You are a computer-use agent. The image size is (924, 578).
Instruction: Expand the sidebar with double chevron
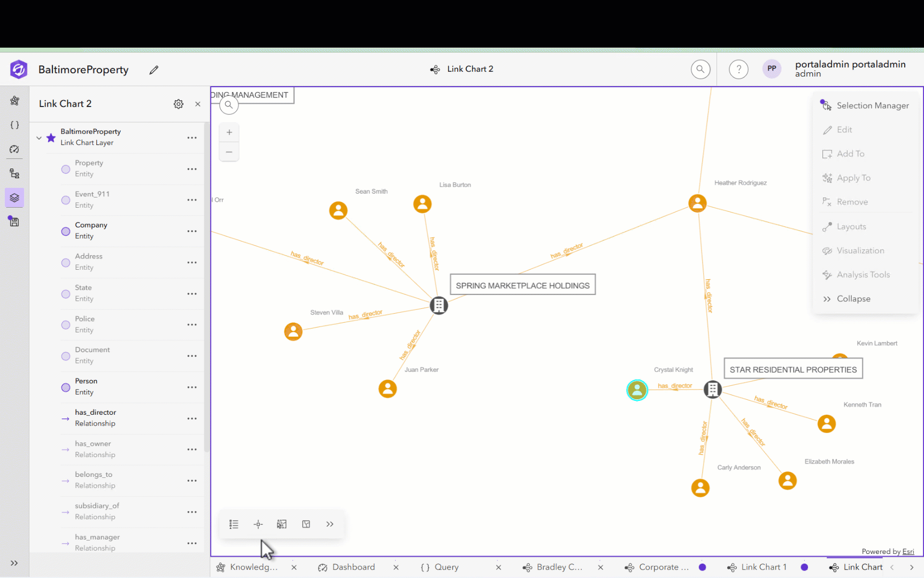click(14, 563)
